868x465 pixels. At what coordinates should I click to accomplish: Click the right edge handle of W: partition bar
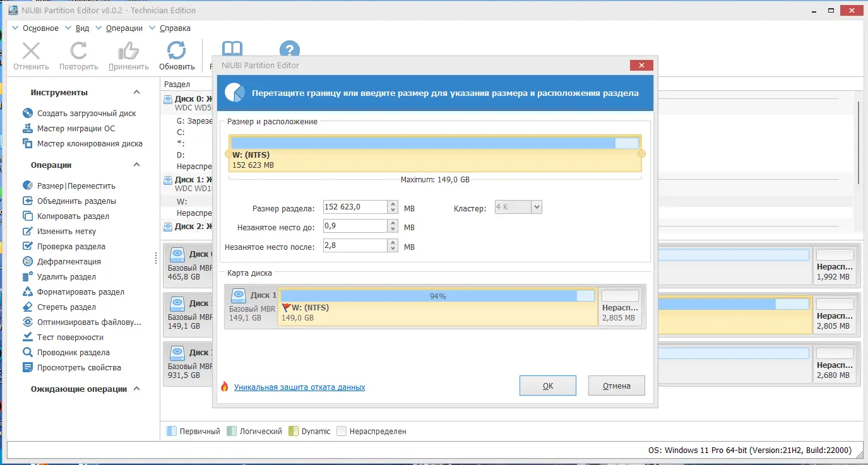[642, 154]
